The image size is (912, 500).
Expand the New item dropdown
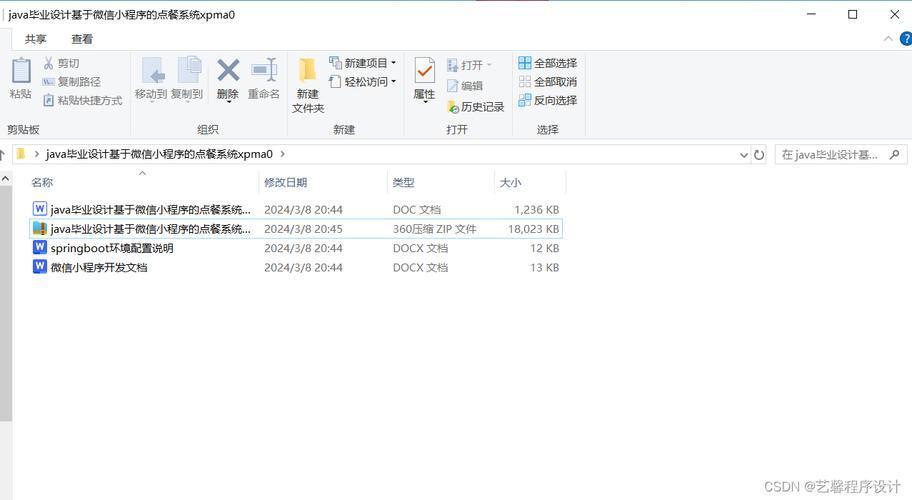tap(394, 63)
